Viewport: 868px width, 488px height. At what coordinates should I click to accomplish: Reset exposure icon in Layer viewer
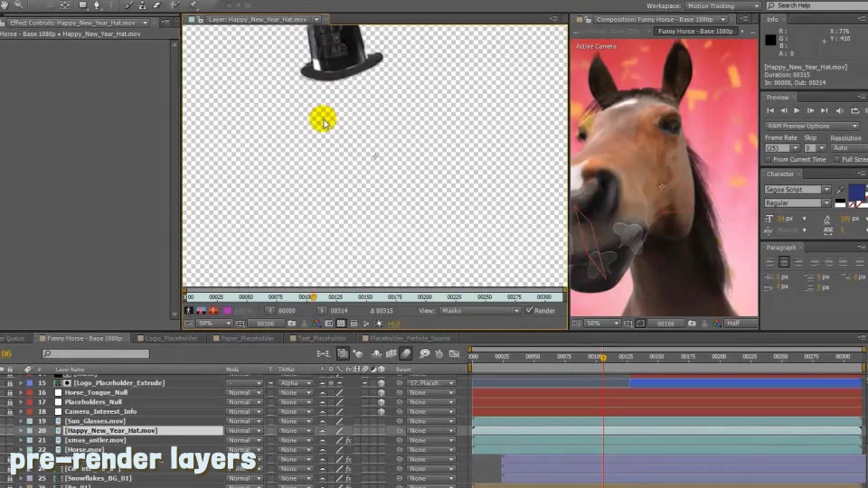379,324
